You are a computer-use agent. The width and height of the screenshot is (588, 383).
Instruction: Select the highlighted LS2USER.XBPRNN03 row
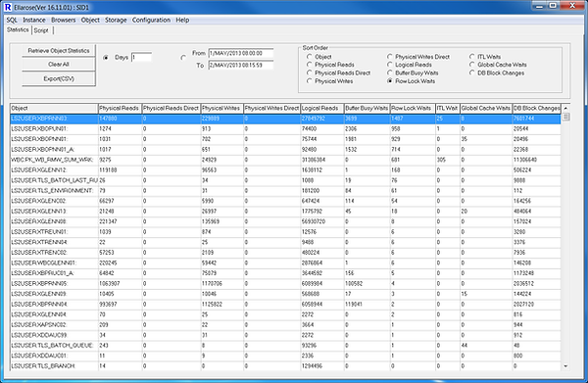285,119
